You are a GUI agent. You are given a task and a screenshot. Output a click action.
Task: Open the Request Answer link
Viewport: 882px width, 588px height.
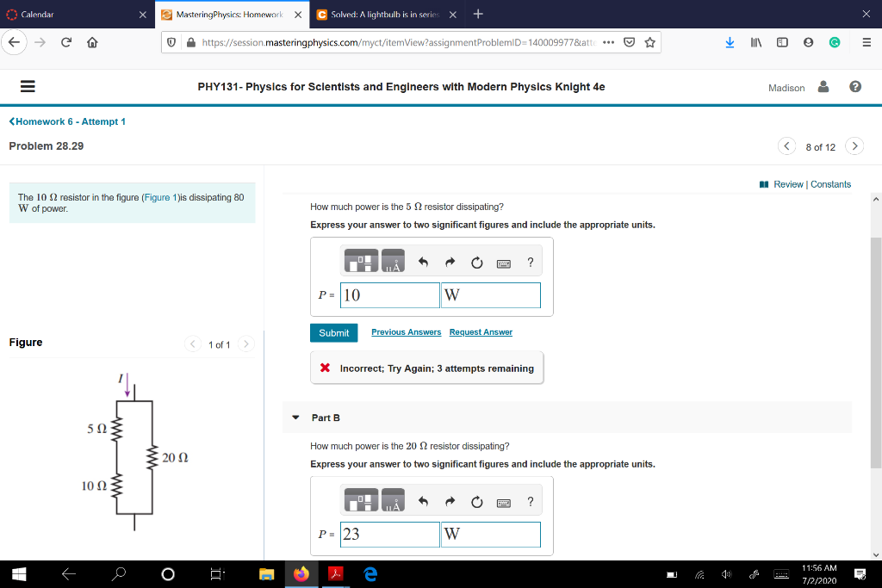coord(481,331)
